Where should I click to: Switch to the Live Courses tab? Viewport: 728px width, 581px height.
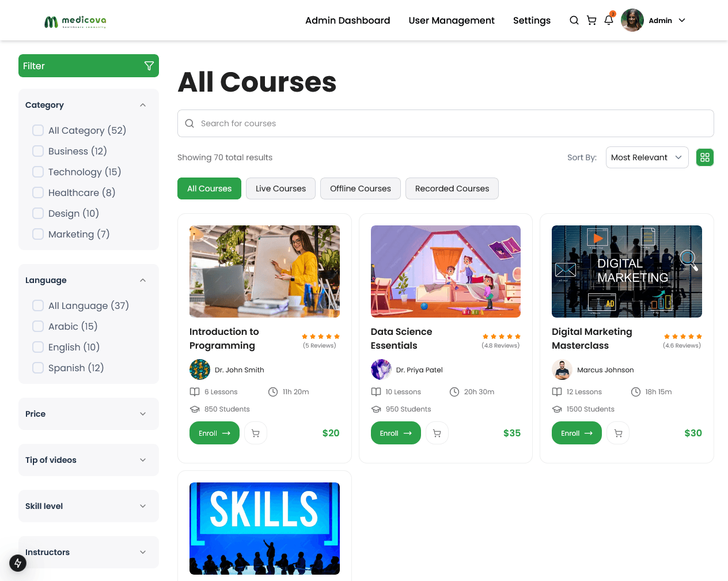coord(280,188)
